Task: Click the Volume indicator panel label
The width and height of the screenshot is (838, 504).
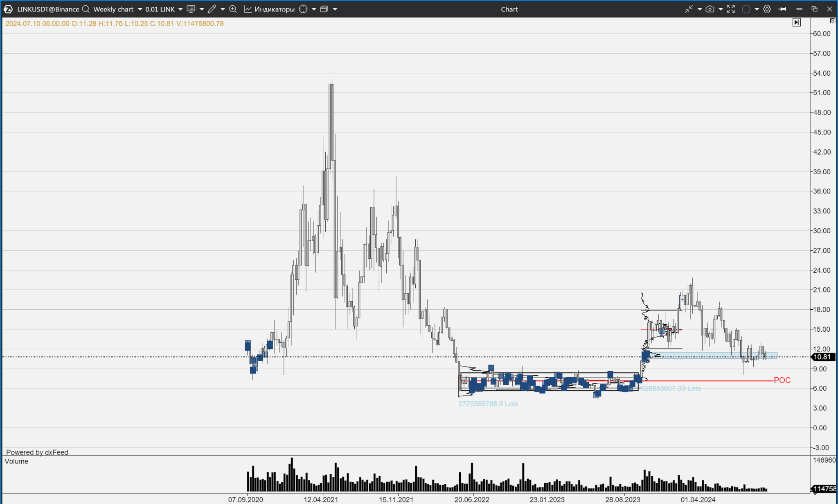Action: [16, 461]
